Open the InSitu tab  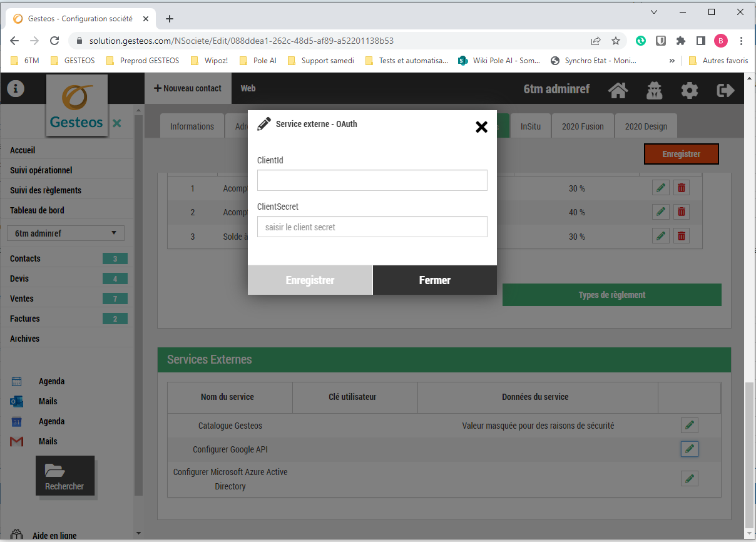point(532,126)
